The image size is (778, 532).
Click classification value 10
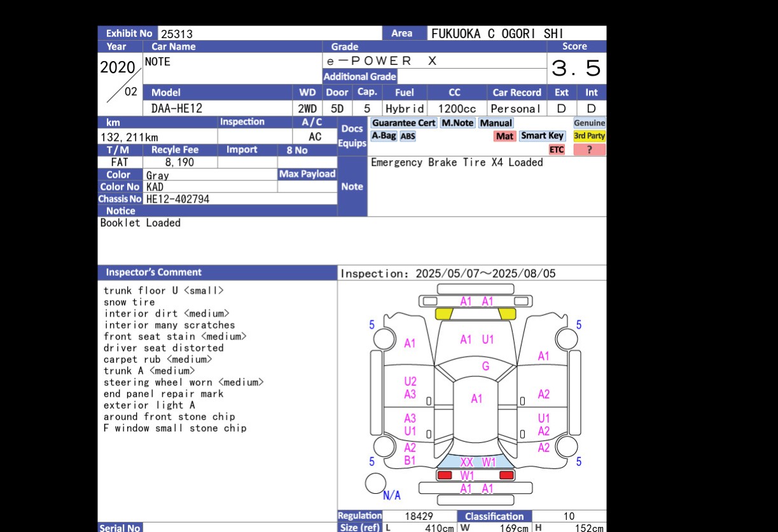click(569, 517)
